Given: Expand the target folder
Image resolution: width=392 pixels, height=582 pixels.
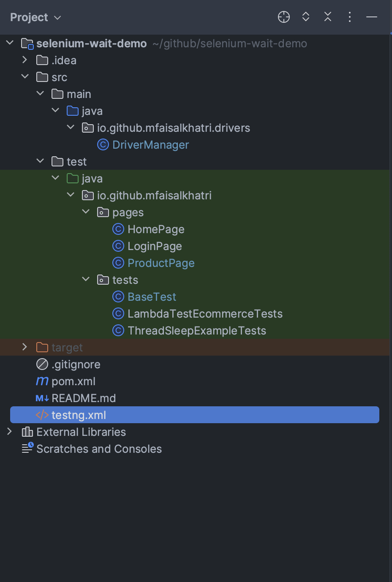Looking at the screenshot, I should coord(24,347).
